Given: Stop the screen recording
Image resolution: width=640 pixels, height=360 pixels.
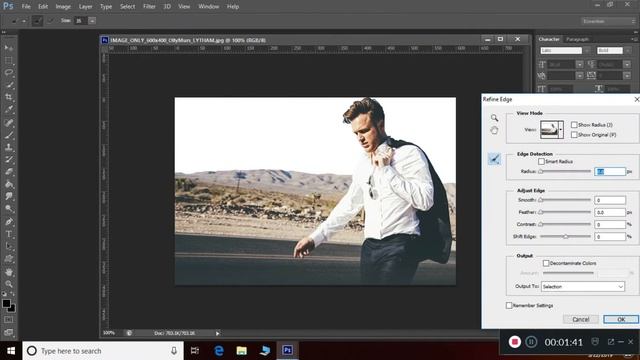Looking at the screenshot, I should click(x=515, y=342).
